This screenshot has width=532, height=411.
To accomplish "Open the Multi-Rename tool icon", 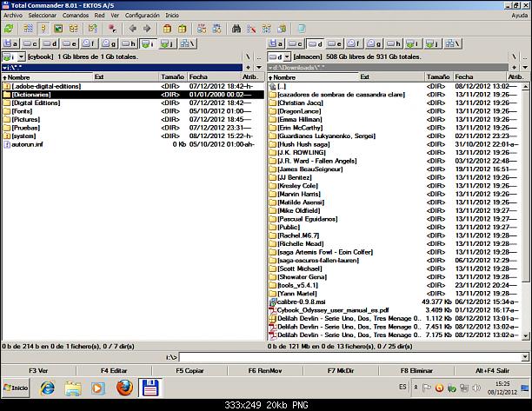I will coord(251,29).
